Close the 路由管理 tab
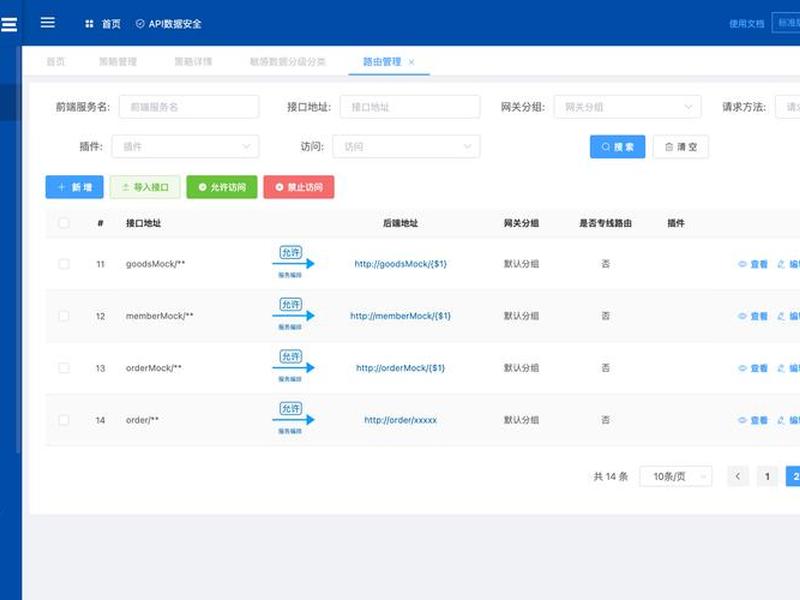Viewport: 800px width, 600px height. pyautogui.click(x=411, y=62)
